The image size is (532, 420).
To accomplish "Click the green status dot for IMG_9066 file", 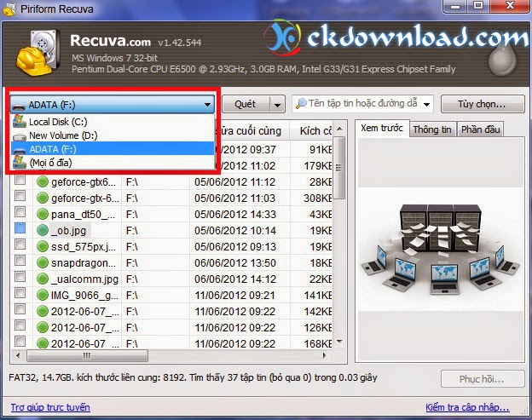I will pos(43,295).
